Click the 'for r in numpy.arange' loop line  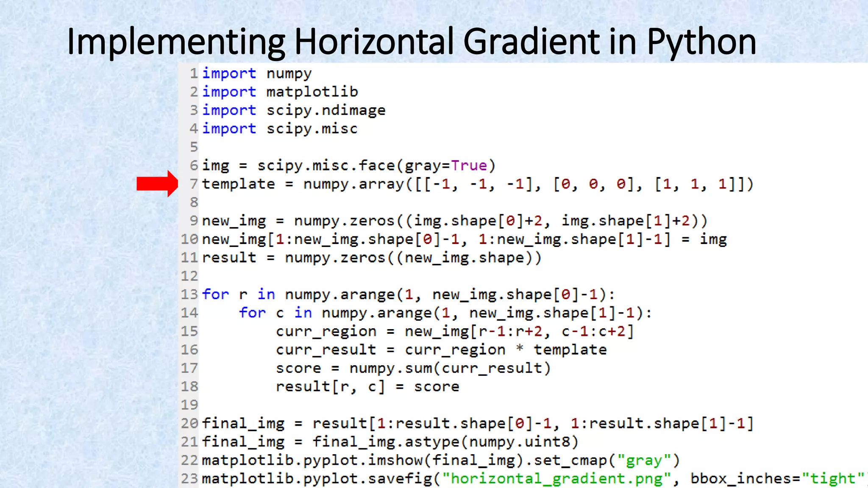coord(409,294)
